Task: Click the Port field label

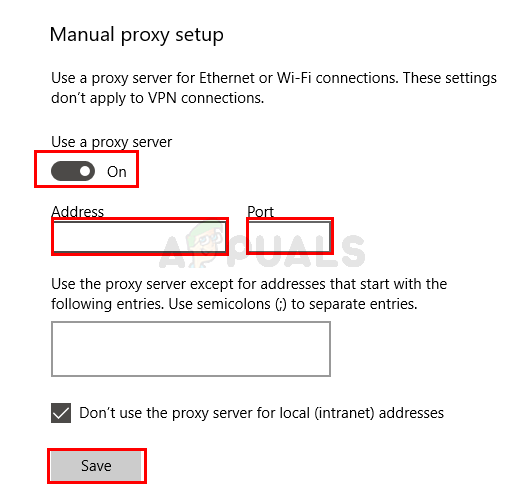Action: coord(260,212)
